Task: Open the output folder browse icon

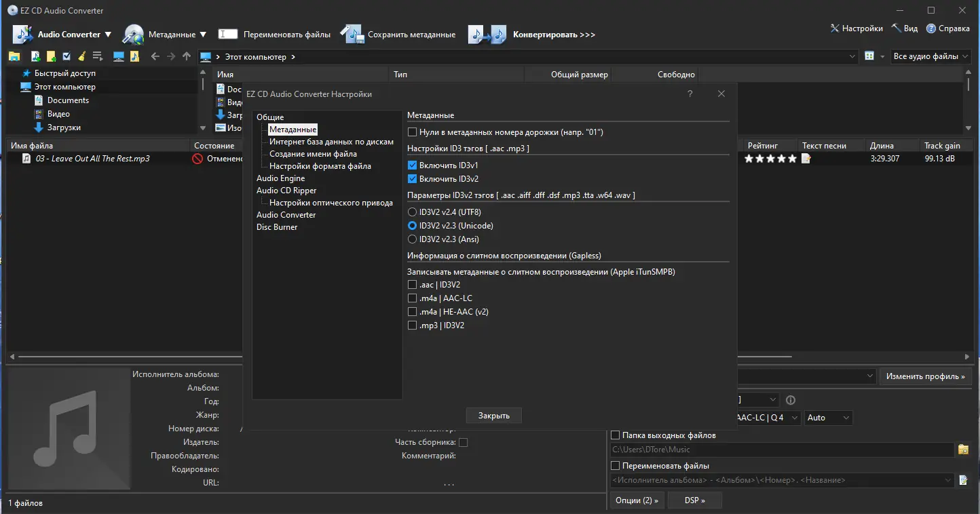Action: click(x=964, y=449)
